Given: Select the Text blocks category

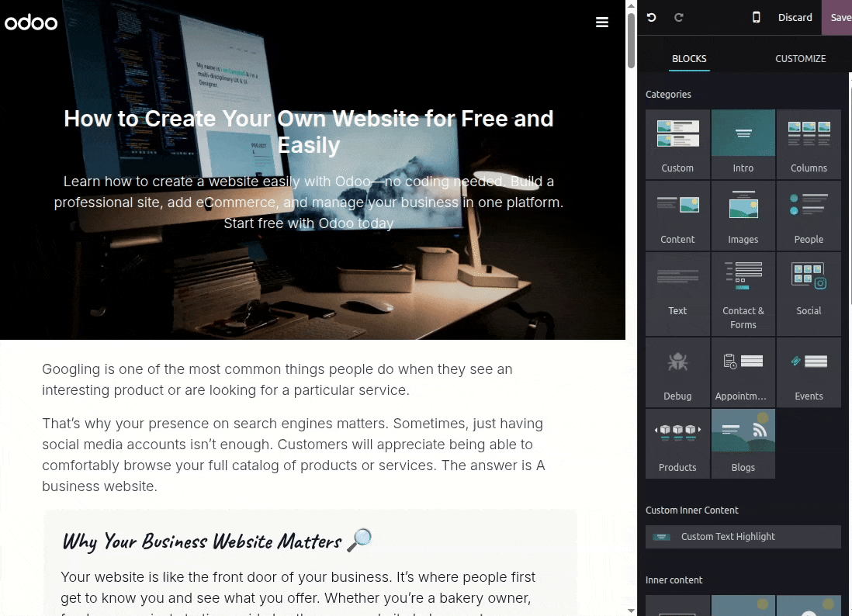Looking at the screenshot, I should 677,294.
